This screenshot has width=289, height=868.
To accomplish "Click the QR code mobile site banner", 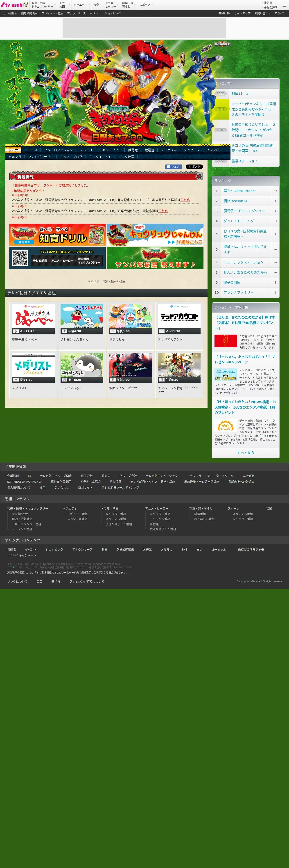I will [57, 258].
